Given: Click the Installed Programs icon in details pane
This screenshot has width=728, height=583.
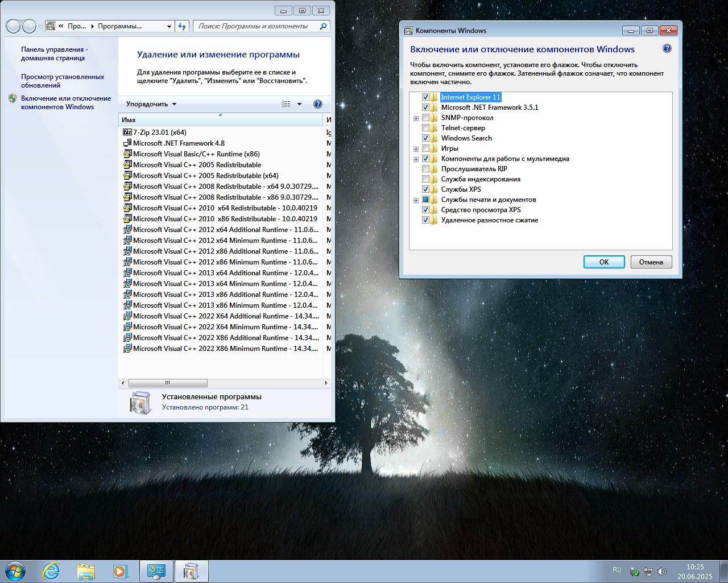Looking at the screenshot, I should pyautogui.click(x=140, y=402).
